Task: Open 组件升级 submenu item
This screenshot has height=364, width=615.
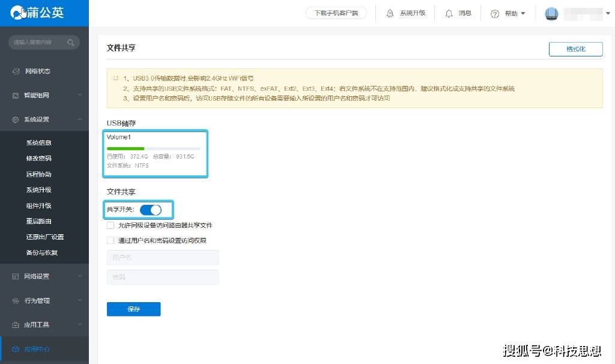Action: click(x=39, y=205)
